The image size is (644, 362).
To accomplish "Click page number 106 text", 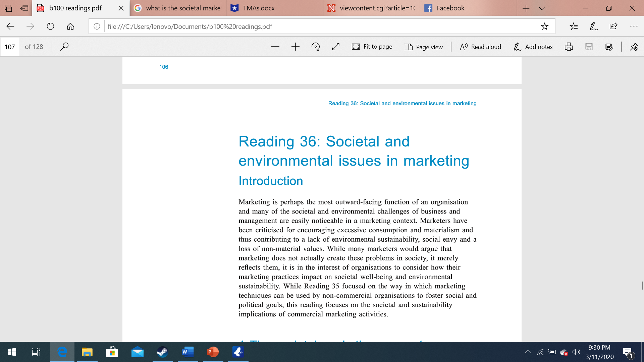I will 164,67.
